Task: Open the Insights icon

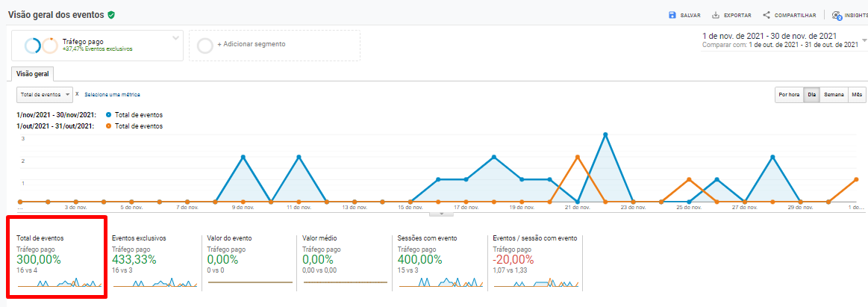Action: [x=837, y=15]
